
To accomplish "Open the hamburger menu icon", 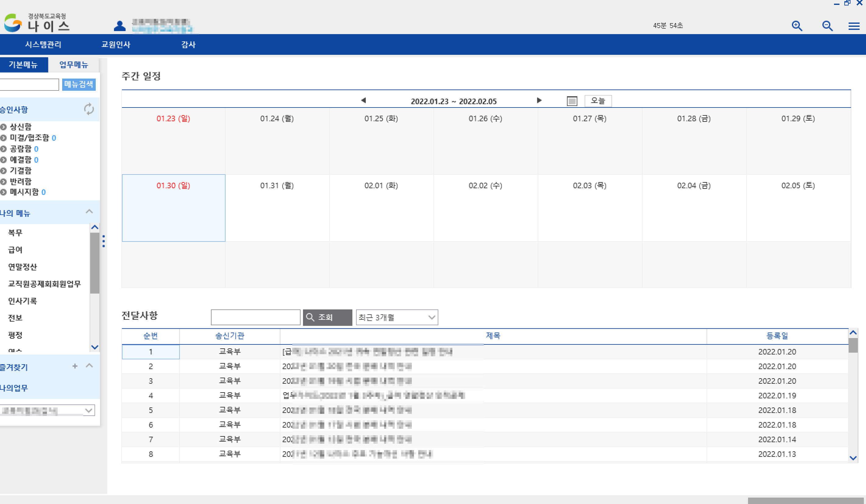I will 854,26.
